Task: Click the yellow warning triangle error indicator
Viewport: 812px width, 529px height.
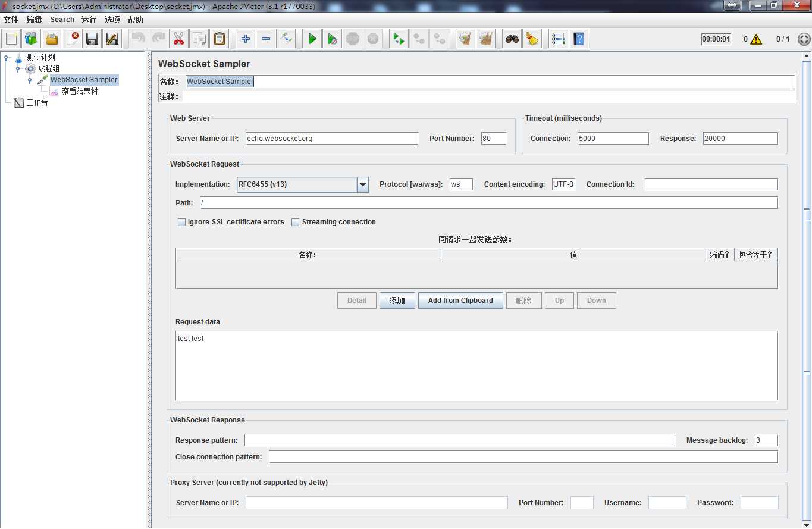Action: click(755, 39)
